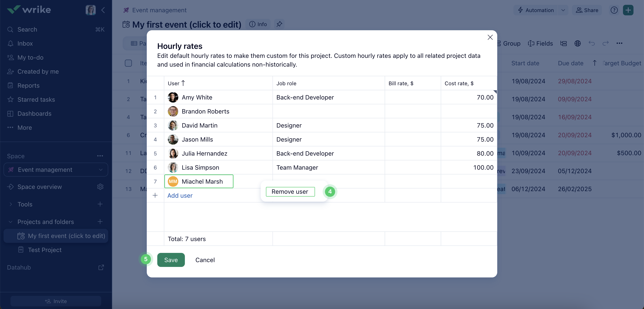Save the hourly rates changes
The width and height of the screenshot is (644, 309).
coord(171,260)
